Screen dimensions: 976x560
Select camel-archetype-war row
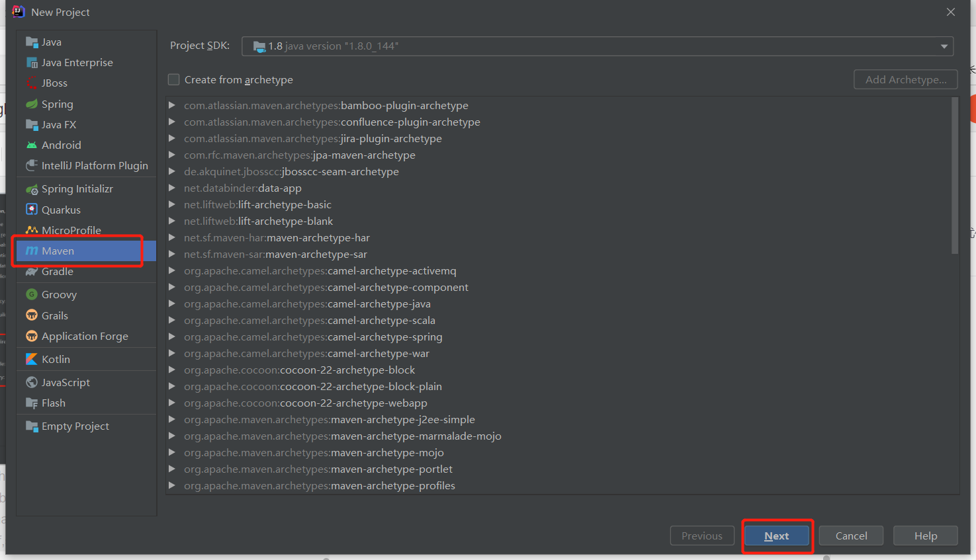coord(558,353)
